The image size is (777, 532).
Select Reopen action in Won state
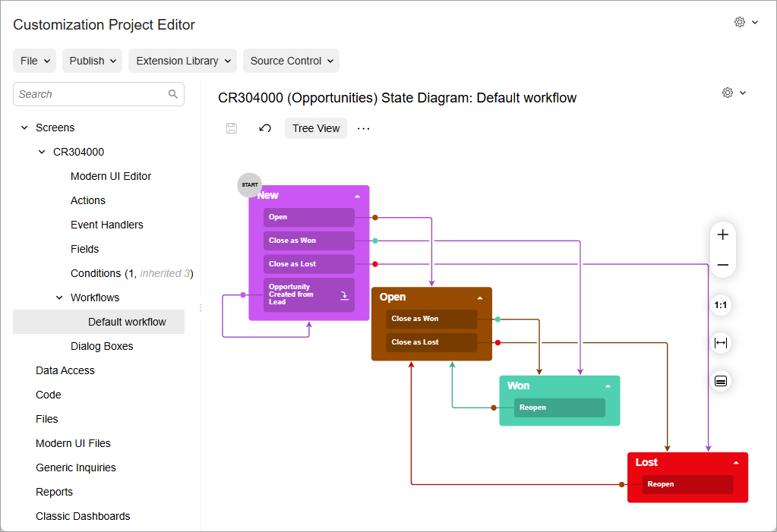[x=560, y=408]
